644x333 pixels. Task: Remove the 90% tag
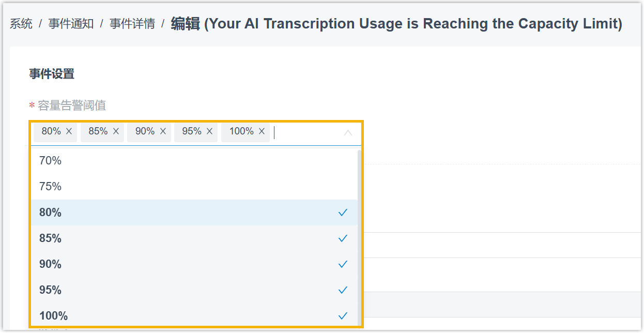point(163,132)
